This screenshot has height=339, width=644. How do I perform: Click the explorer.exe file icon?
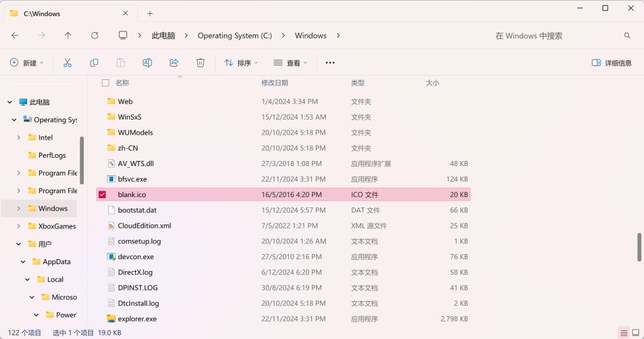click(111, 319)
